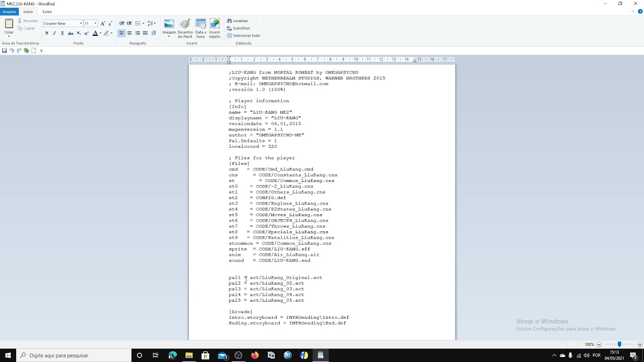Align text to the left

tap(122, 33)
